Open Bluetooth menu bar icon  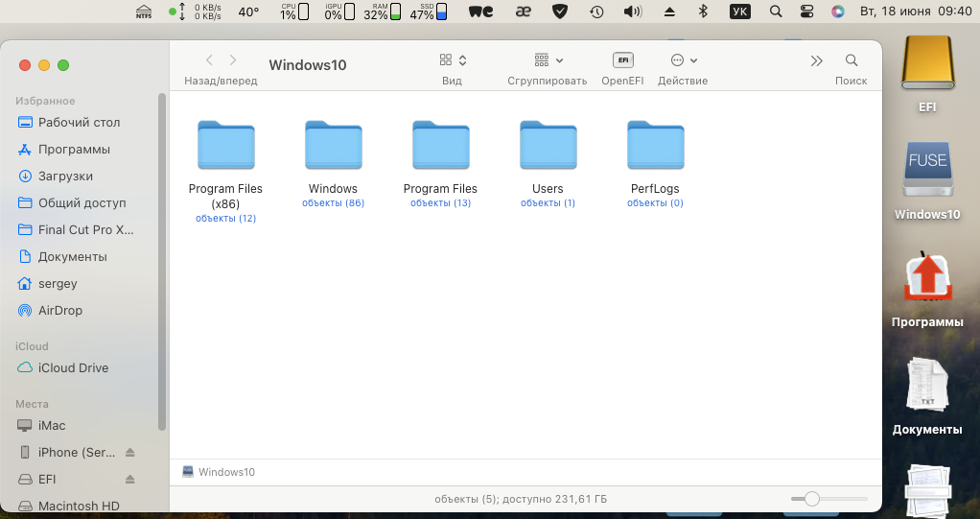tap(703, 12)
